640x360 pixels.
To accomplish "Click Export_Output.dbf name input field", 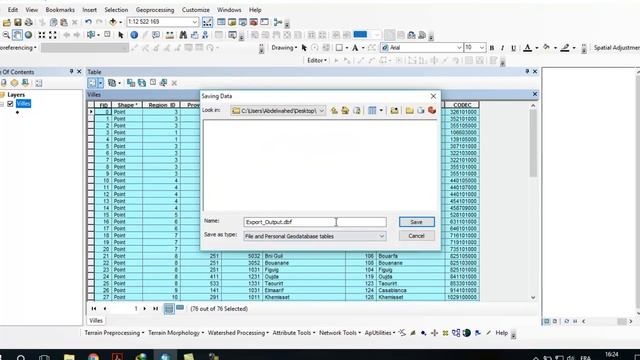I will point(315,222).
